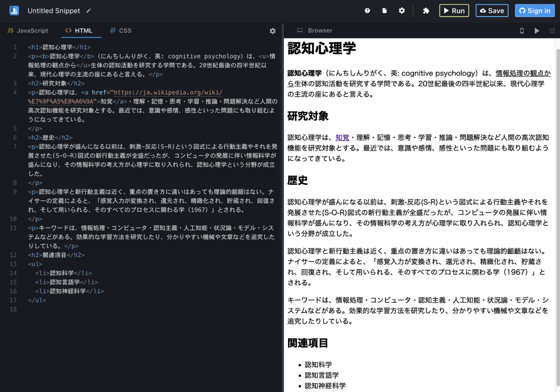This screenshot has height=392, width=560.
Task: Open the help menu via question mark icon
Action: 367,11
